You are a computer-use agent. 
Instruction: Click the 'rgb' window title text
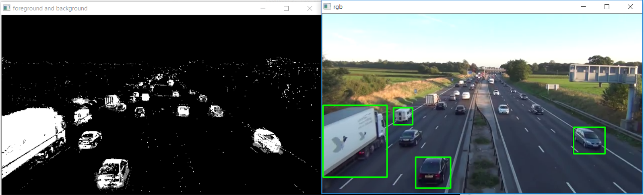pos(338,7)
